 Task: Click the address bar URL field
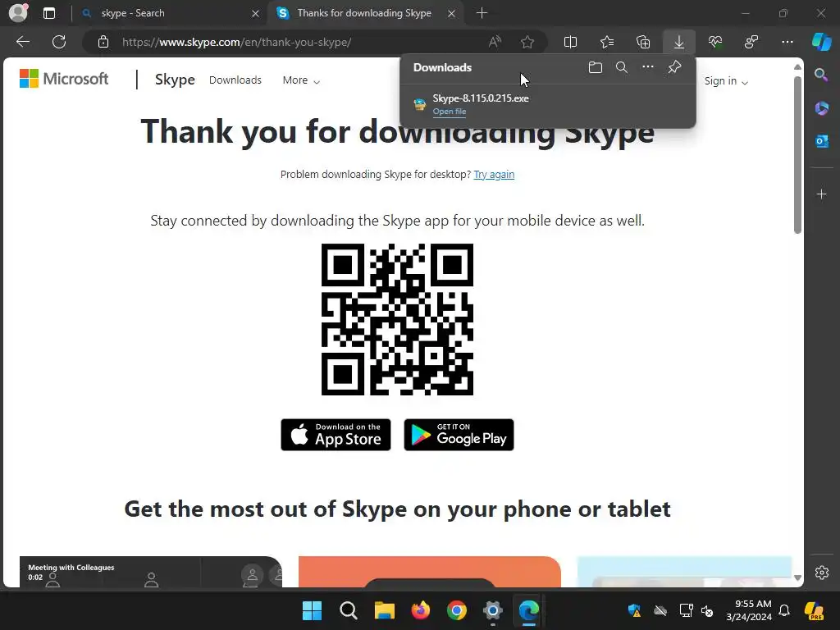coord(300,42)
